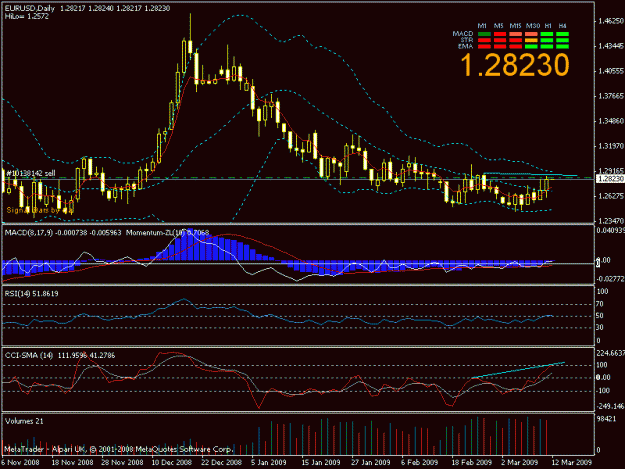The image size is (625, 469).
Task: Click the Volumes 98421 scale label
Action: (x=606, y=419)
